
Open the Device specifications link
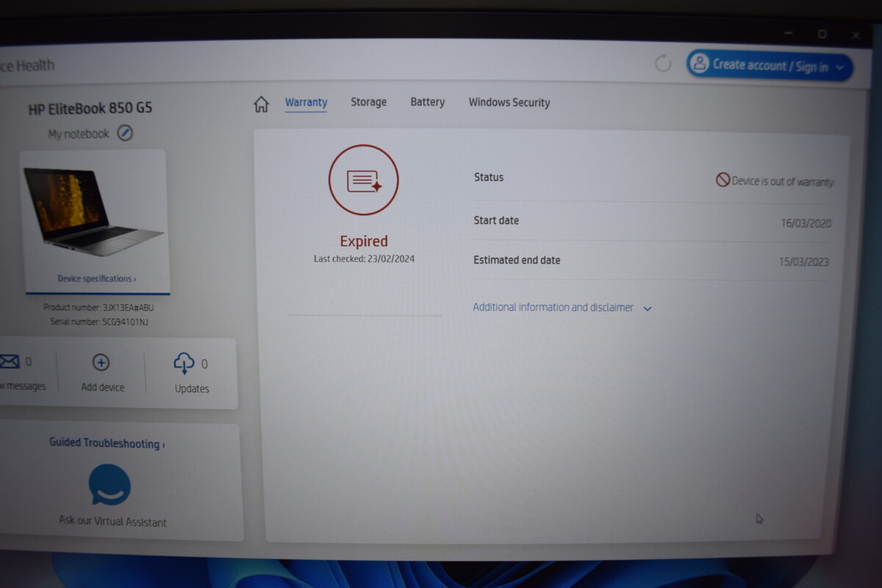pos(96,279)
